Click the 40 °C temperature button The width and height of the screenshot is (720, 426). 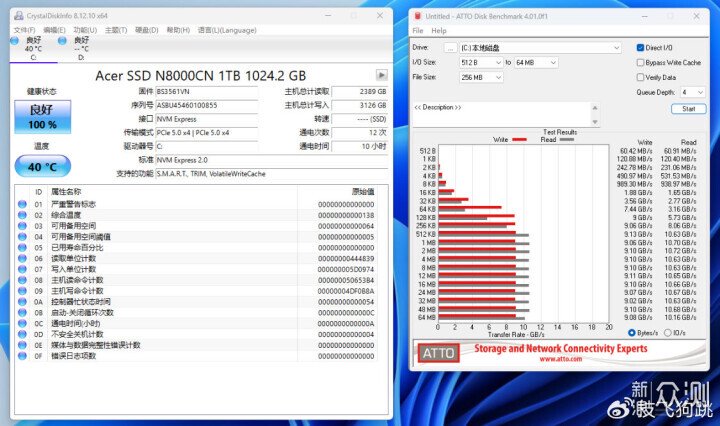point(42,166)
